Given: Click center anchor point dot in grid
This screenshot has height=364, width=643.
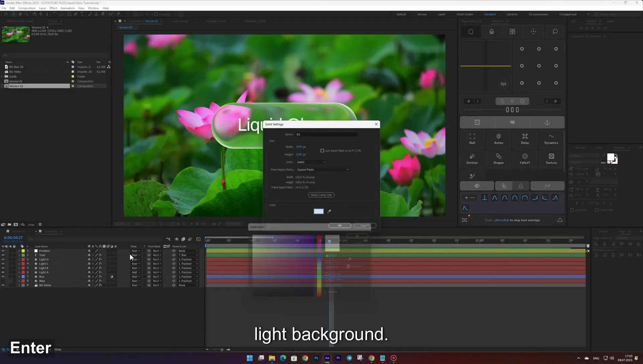Looking at the screenshot, I should [x=539, y=66].
